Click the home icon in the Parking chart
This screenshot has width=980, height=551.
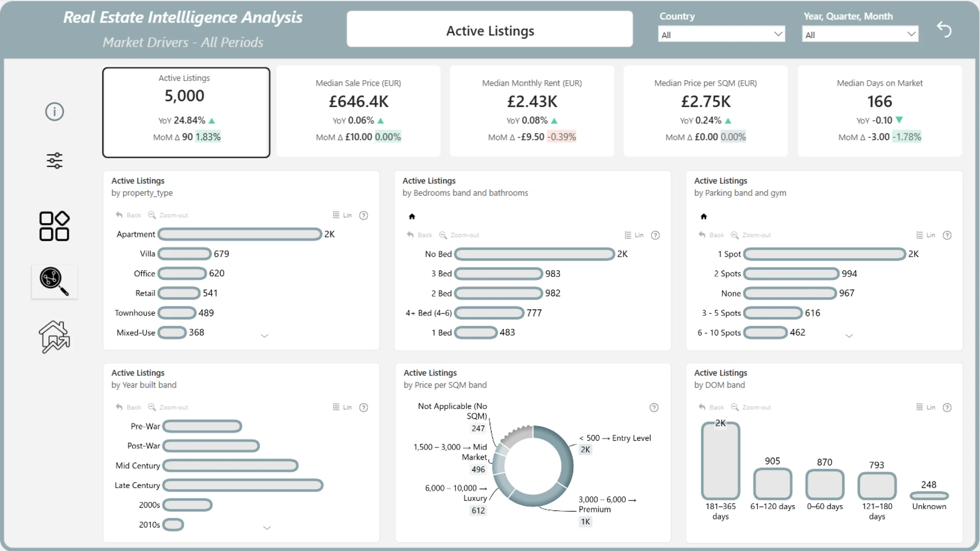click(703, 216)
